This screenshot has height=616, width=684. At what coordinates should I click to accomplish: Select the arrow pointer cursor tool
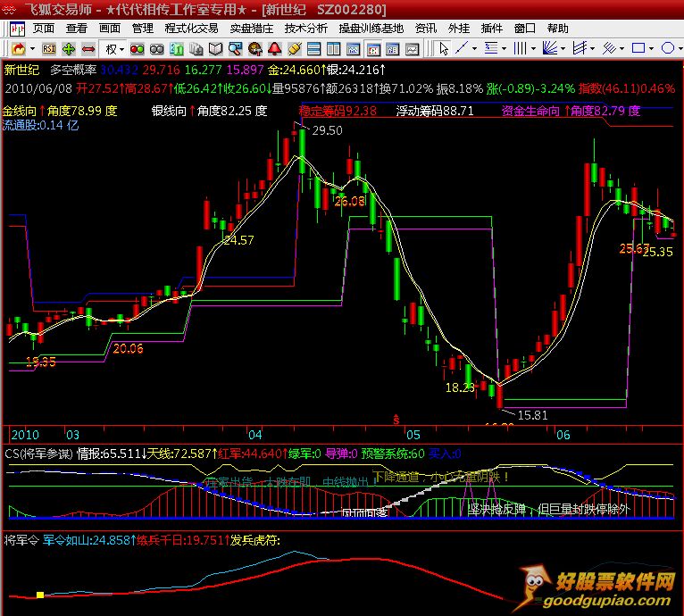point(444,48)
